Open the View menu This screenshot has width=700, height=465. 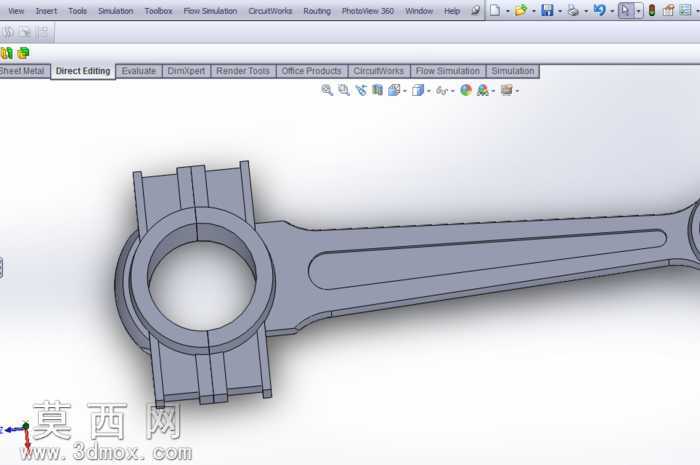click(16, 11)
